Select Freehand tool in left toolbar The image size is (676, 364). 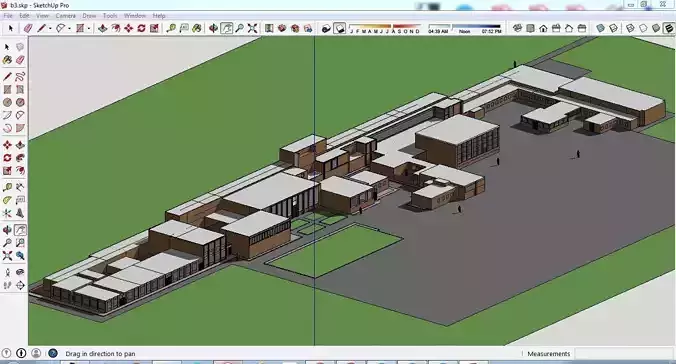20,77
